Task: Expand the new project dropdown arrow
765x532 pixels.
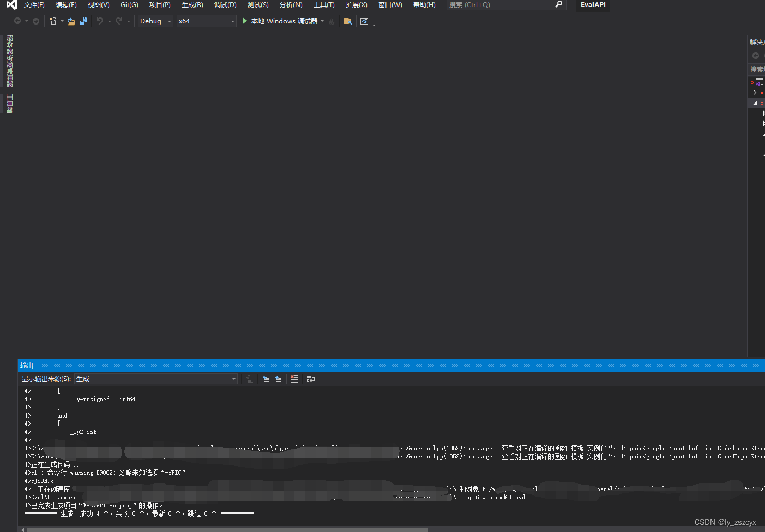Action: [x=62, y=21]
